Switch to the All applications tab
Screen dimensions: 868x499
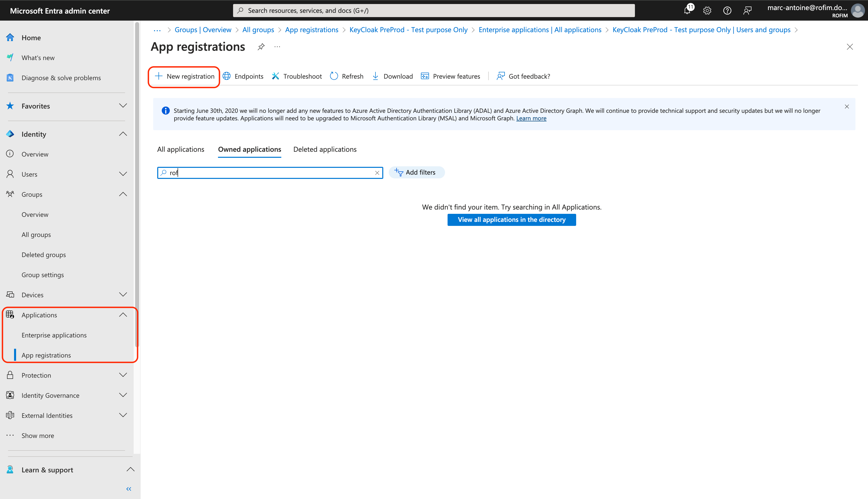(181, 149)
